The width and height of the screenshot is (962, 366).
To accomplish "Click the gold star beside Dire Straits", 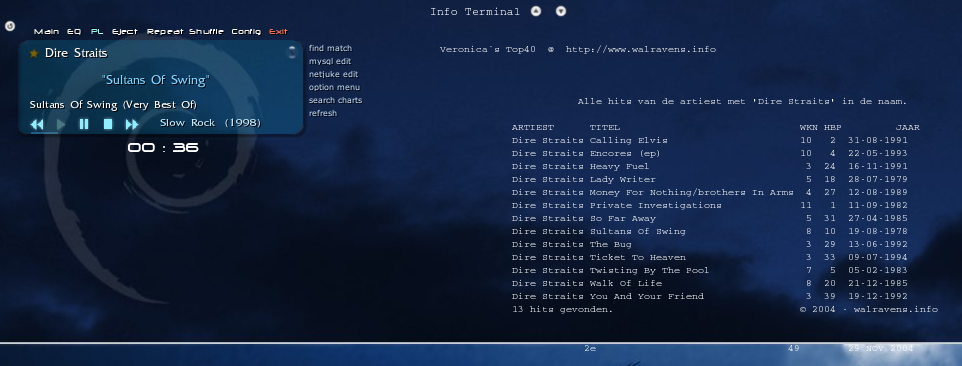I will pyautogui.click(x=34, y=53).
